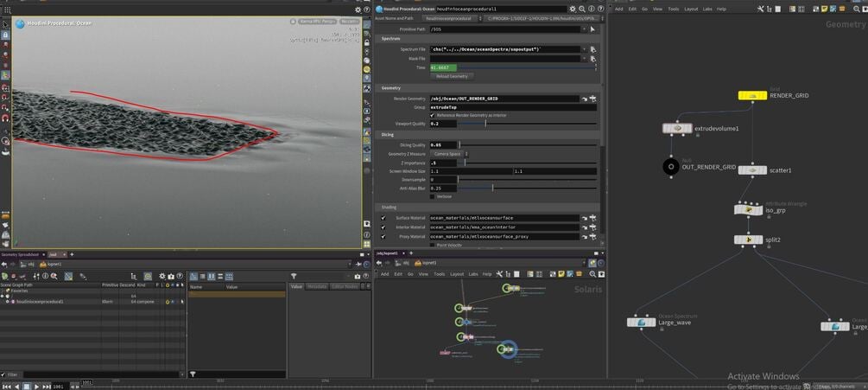Toggle Surface Material enable checkbox
The width and height of the screenshot is (868, 390).
pos(383,218)
